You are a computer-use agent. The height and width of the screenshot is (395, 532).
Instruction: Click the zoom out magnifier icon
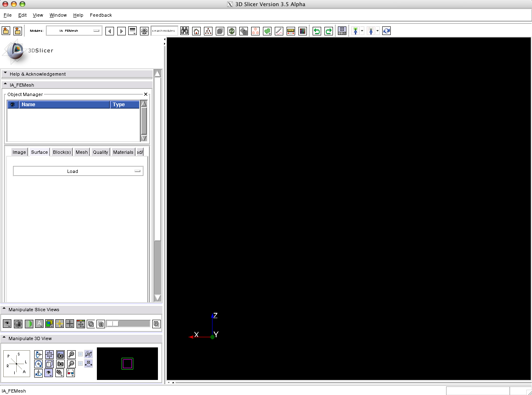[x=71, y=364]
